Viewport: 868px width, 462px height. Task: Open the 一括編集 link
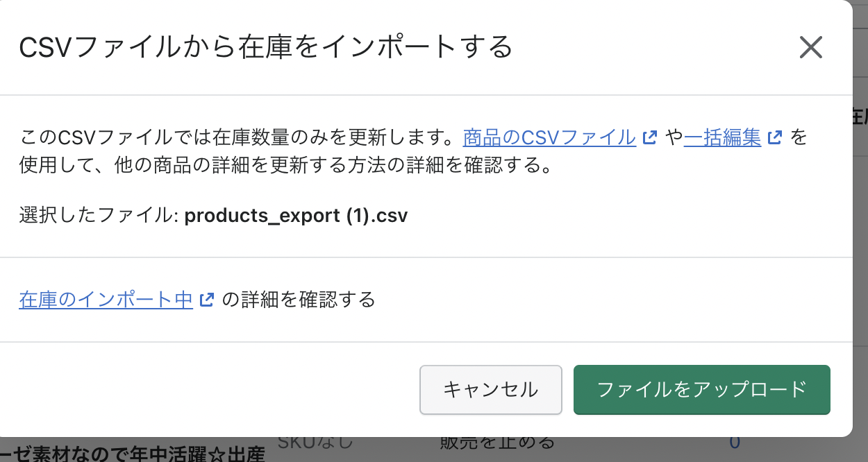coord(723,137)
